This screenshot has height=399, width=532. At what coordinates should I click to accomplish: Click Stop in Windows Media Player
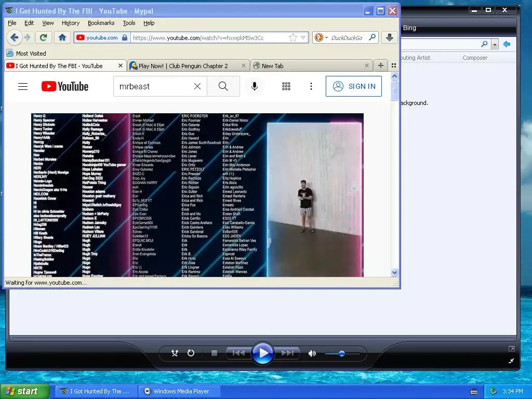(x=214, y=353)
